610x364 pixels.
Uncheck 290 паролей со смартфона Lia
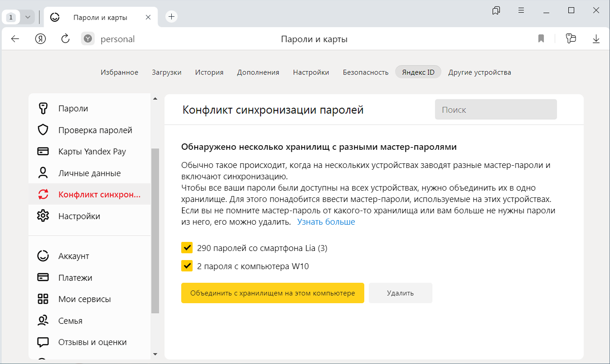point(187,248)
